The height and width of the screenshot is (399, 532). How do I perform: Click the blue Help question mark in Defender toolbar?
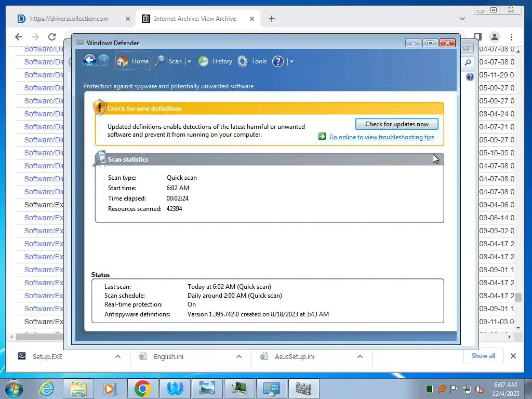(x=278, y=61)
